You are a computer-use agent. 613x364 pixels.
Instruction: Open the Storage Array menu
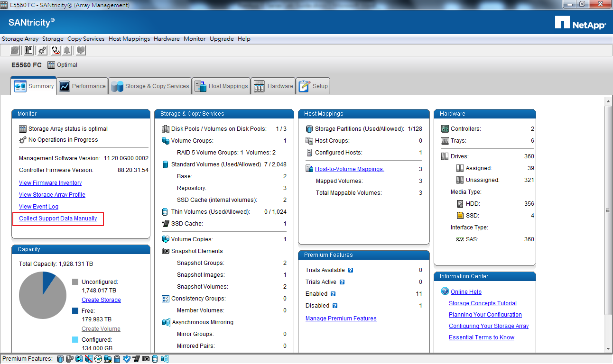point(20,39)
